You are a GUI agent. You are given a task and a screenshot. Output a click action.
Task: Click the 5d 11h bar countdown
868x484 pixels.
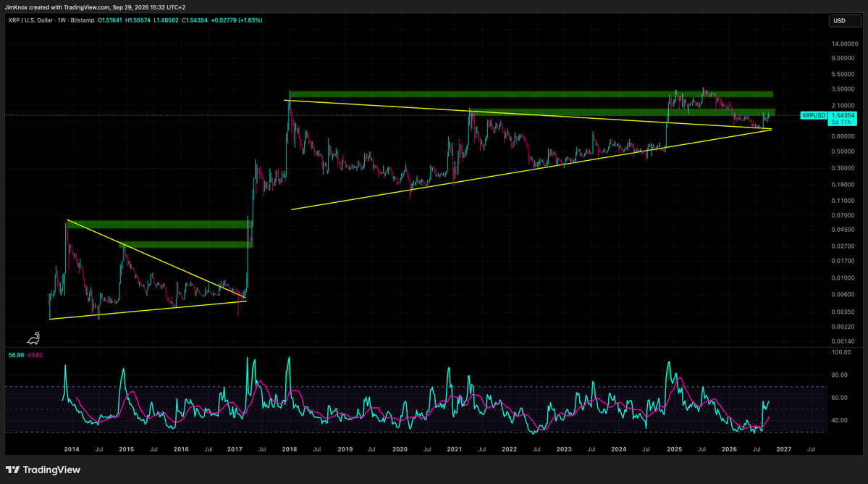coord(841,122)
